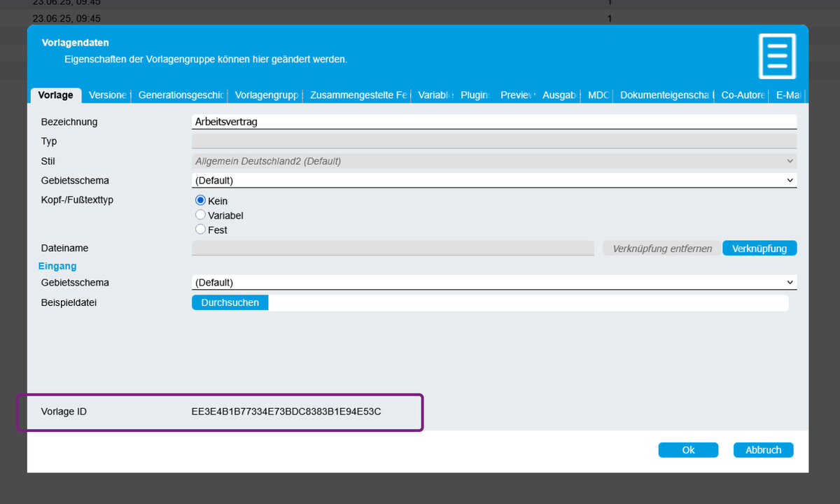Open the Generationsgeschichte tab

pos(181,95)
